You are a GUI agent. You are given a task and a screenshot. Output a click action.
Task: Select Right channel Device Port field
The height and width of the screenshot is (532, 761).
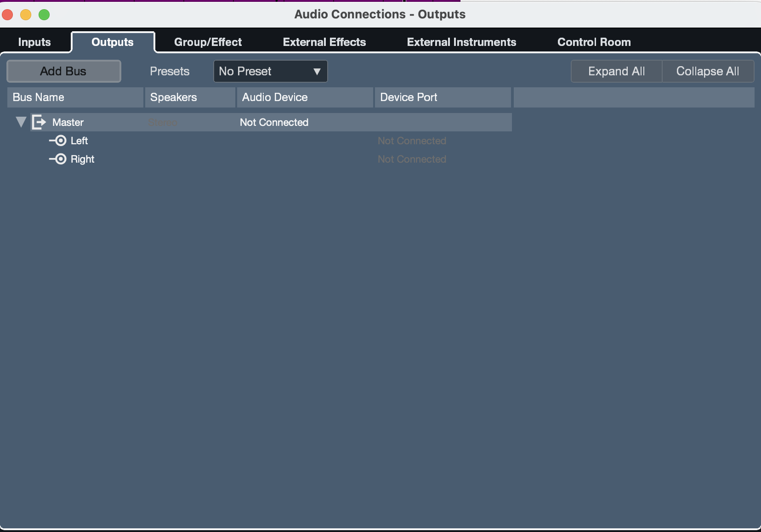(443, 159)
